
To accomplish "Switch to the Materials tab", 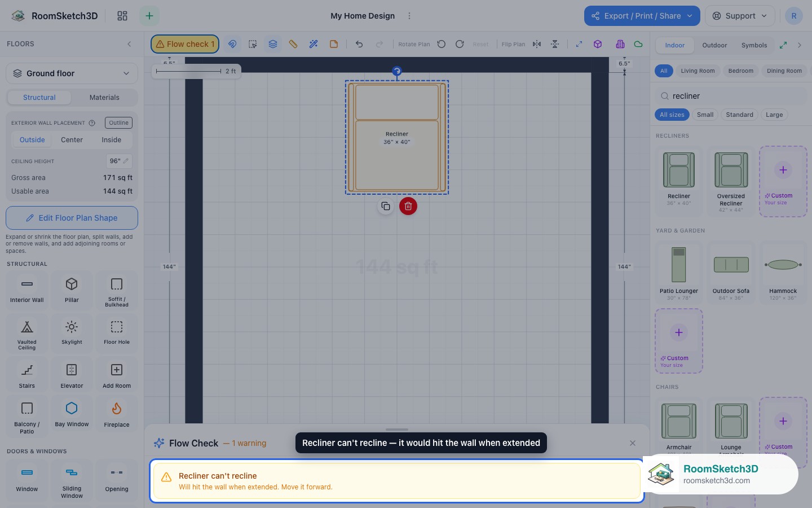I will [104, 98].
